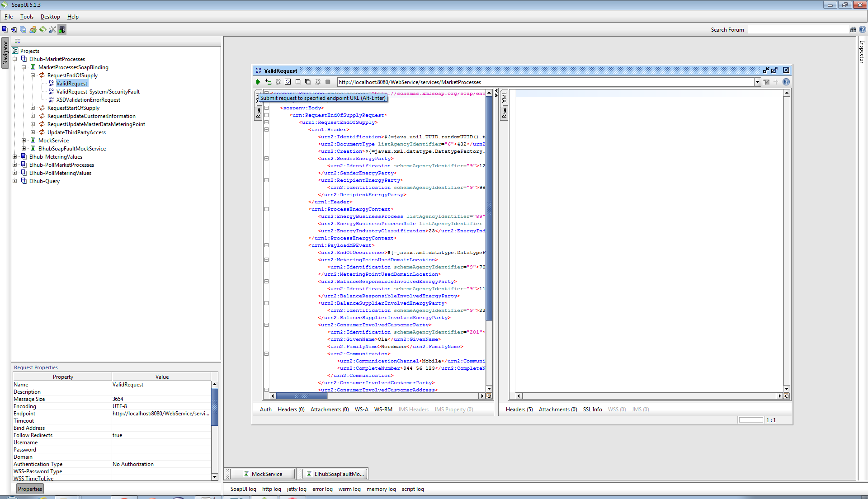
Task: Click the Clone request icon
Action: click(x=308, y=82)
